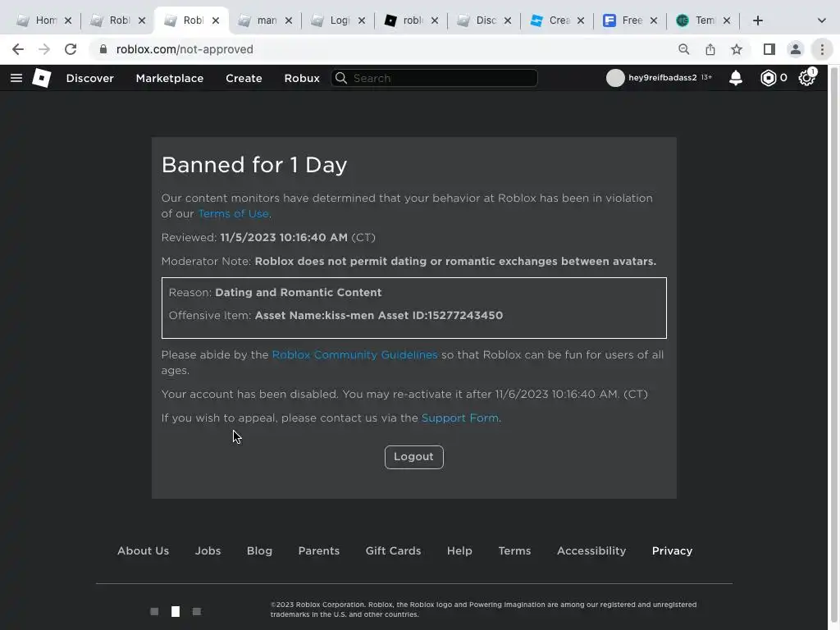
Task: Close the Free tab
Action: pyautogui.click(x=654, y=21)
